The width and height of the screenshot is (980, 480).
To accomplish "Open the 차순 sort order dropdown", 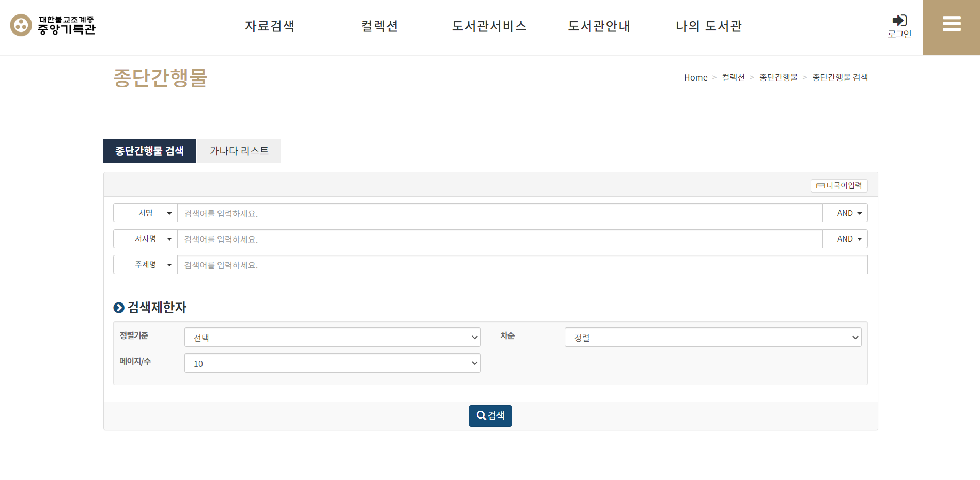I will [x=712, y=338].
